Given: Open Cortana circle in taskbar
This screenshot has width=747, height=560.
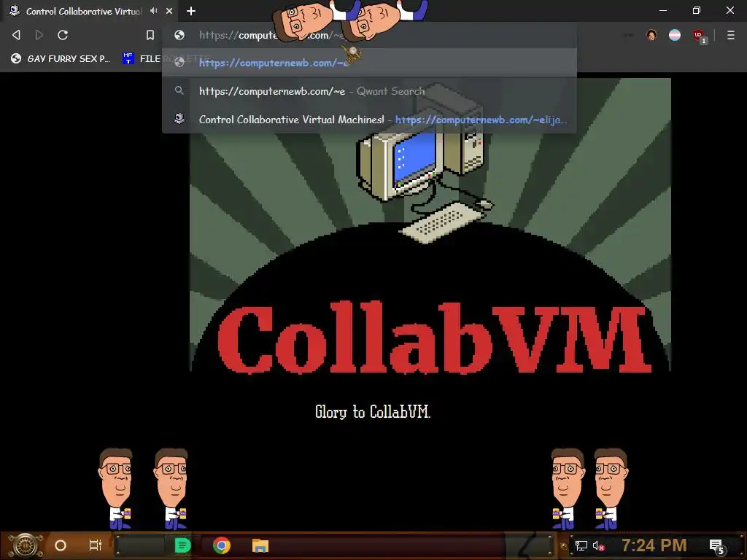Looking at the screenshot, I should coord(61,545).
